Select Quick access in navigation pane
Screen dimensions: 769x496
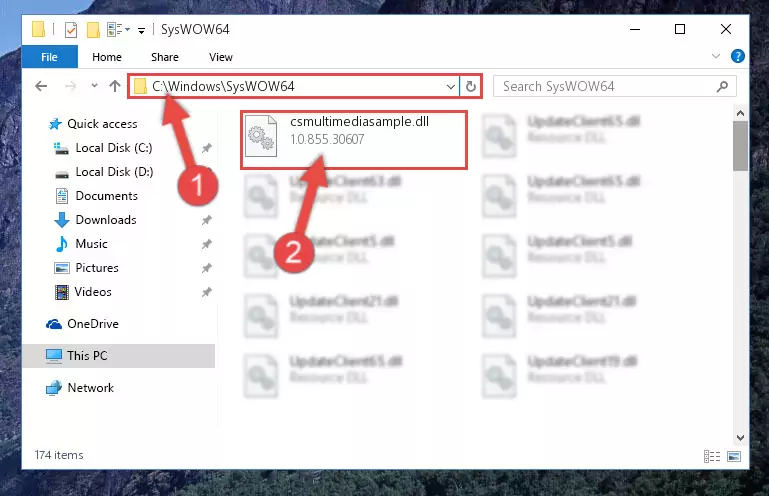102,124
